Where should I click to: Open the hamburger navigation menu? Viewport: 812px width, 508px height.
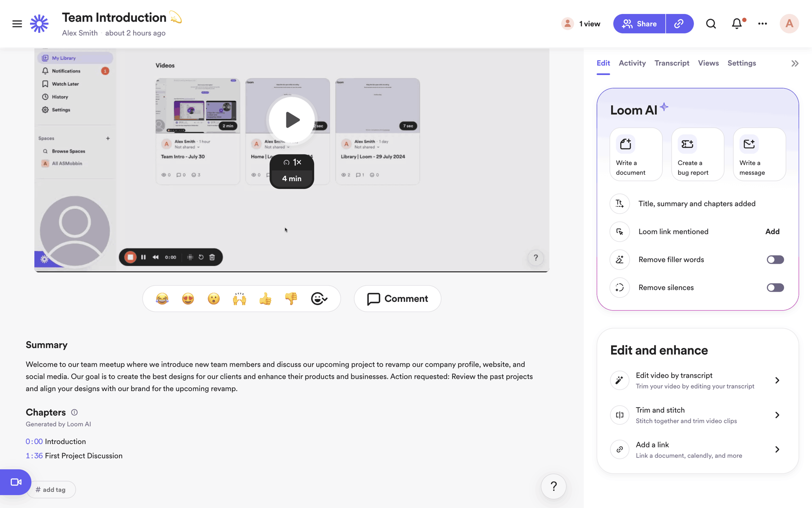[x=17, y=24]
